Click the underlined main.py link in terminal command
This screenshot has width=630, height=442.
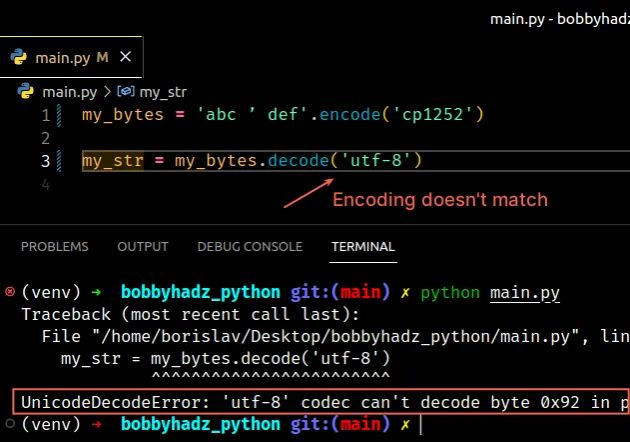point(525,293)
